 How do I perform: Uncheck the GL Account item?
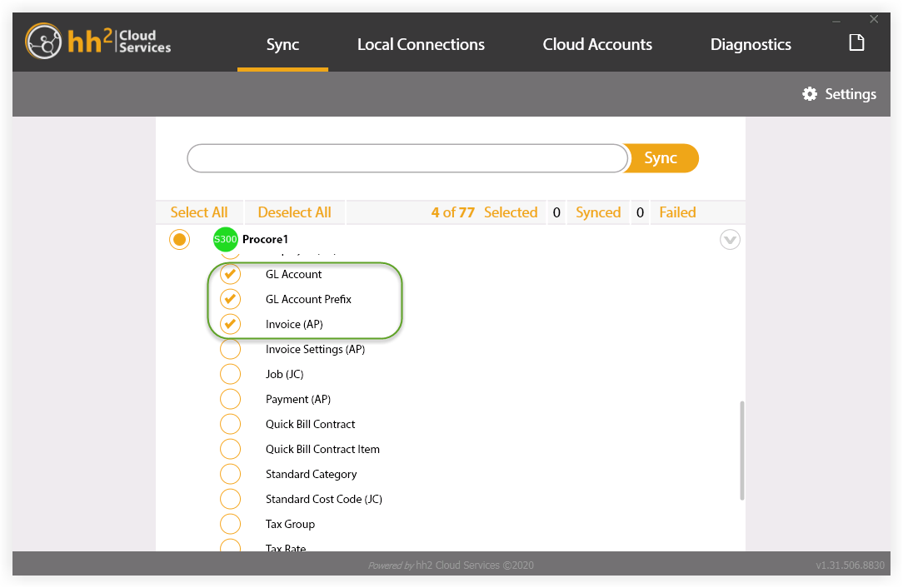230,273
